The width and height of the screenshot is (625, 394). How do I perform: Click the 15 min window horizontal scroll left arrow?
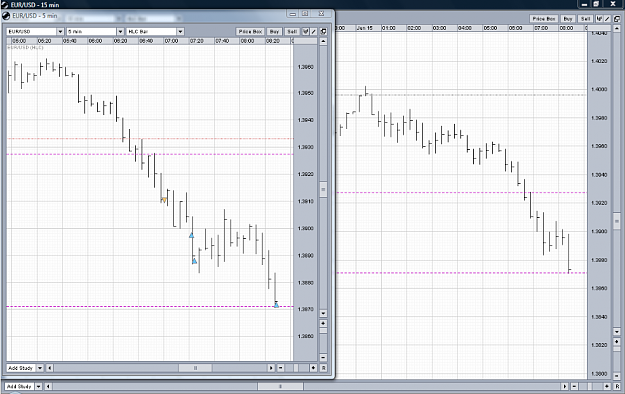coord(48,386)
